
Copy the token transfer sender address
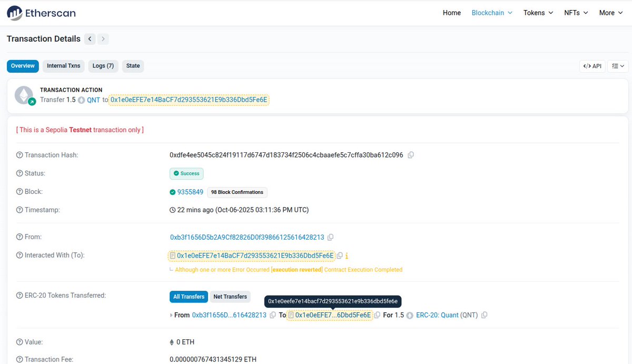pyautogui.click(x=272, y=315)
